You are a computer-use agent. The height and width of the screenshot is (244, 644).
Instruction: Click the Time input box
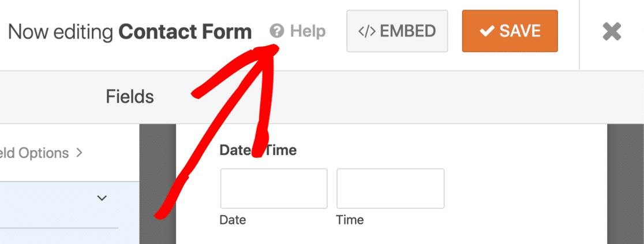pos(390,188)
